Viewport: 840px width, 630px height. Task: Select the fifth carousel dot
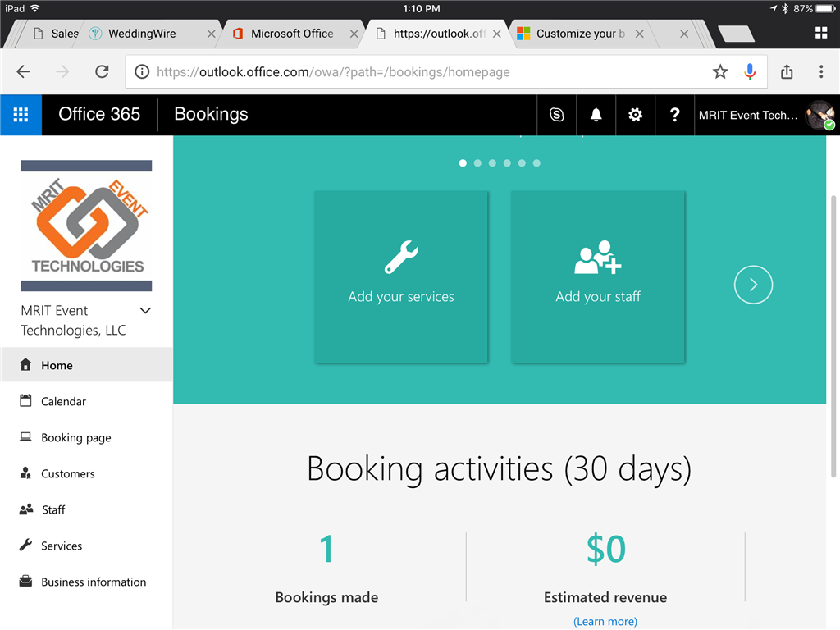(522, 163)
